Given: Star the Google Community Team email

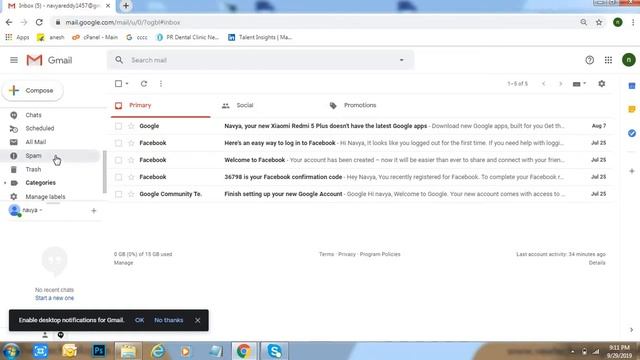Looking at the screenshot, I should coord(131,194).
